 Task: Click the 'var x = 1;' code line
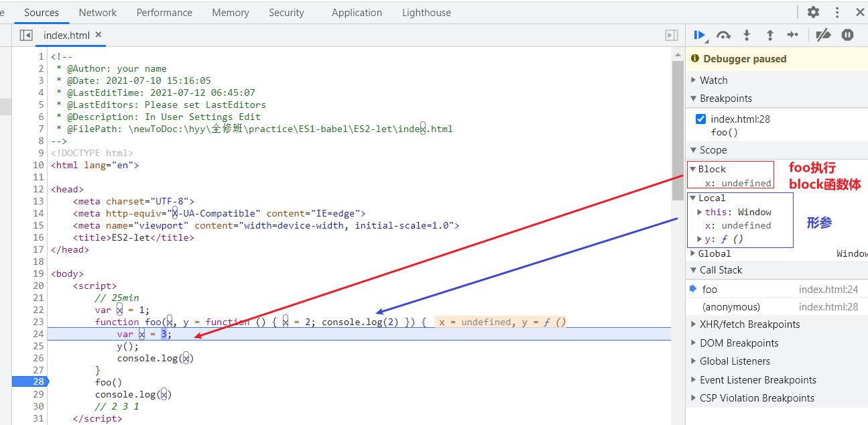[122, 310]
